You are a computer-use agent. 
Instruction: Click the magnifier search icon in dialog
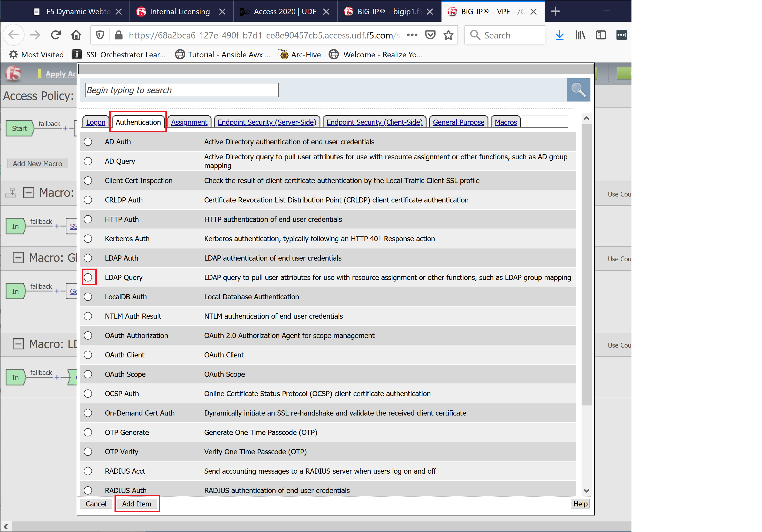coord(578,90)
